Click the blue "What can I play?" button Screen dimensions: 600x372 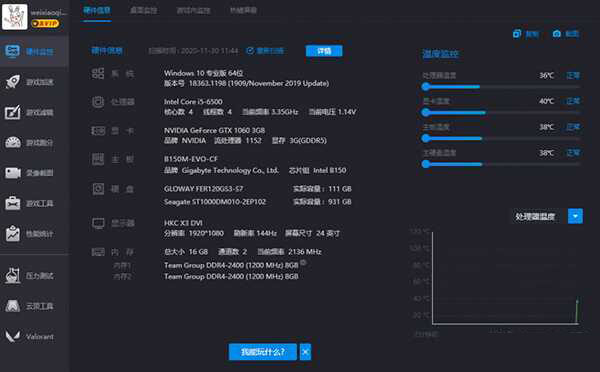[x=262, y=352]
